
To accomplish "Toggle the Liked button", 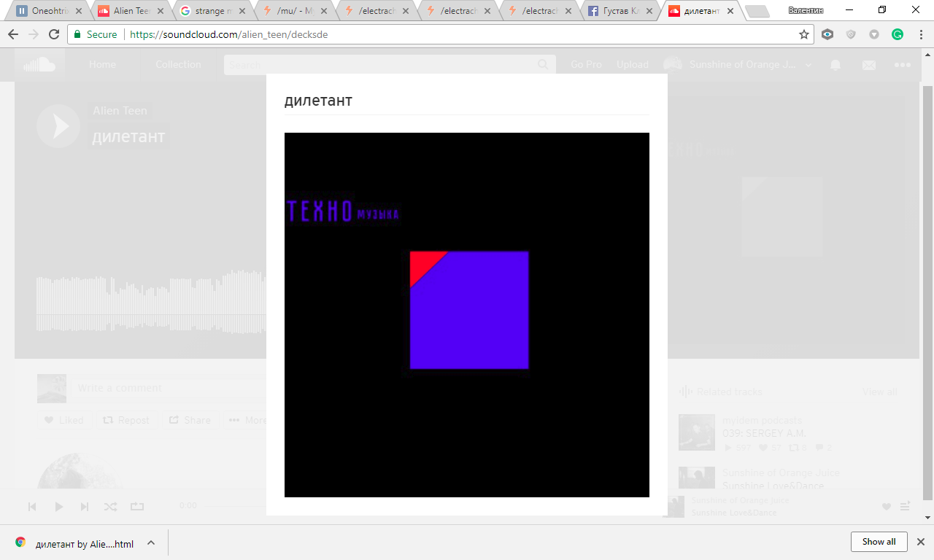I will coord(63,420).
